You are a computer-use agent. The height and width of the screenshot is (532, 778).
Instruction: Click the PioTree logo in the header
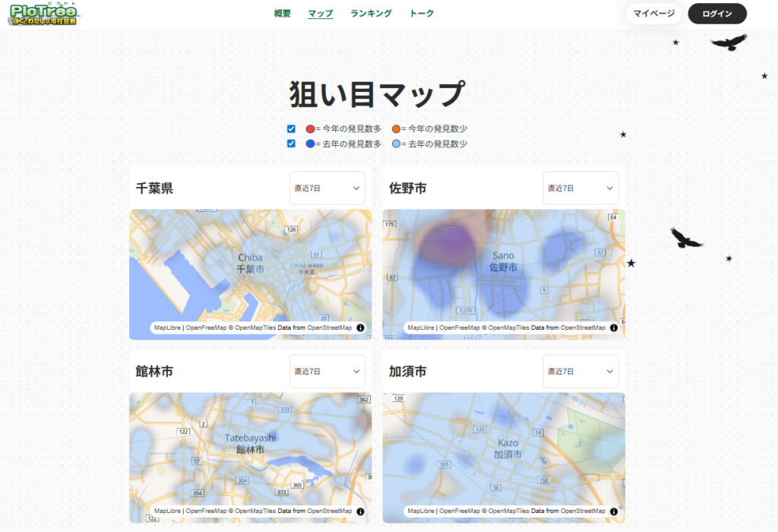click(x=46, y=14)
